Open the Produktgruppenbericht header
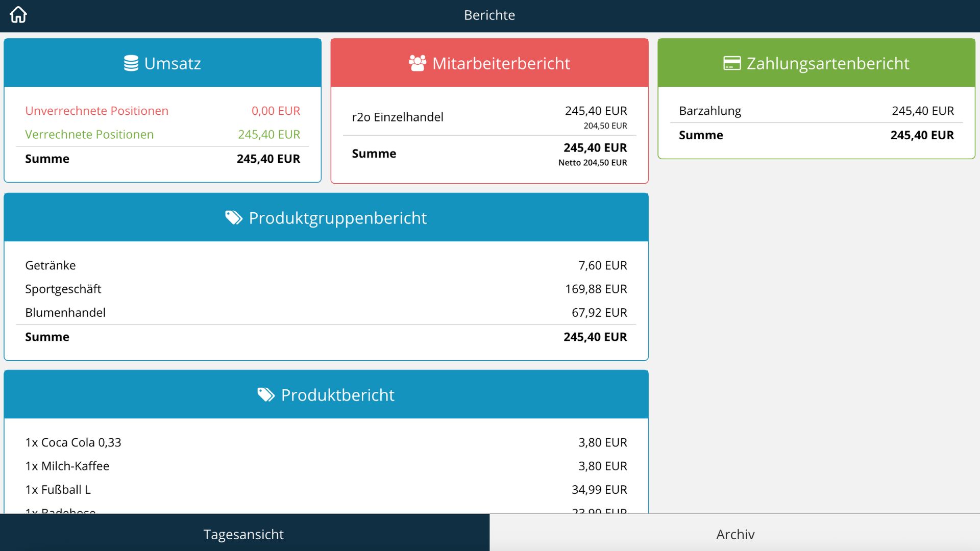Screen dimensions: 980x551 pos(326,217)
